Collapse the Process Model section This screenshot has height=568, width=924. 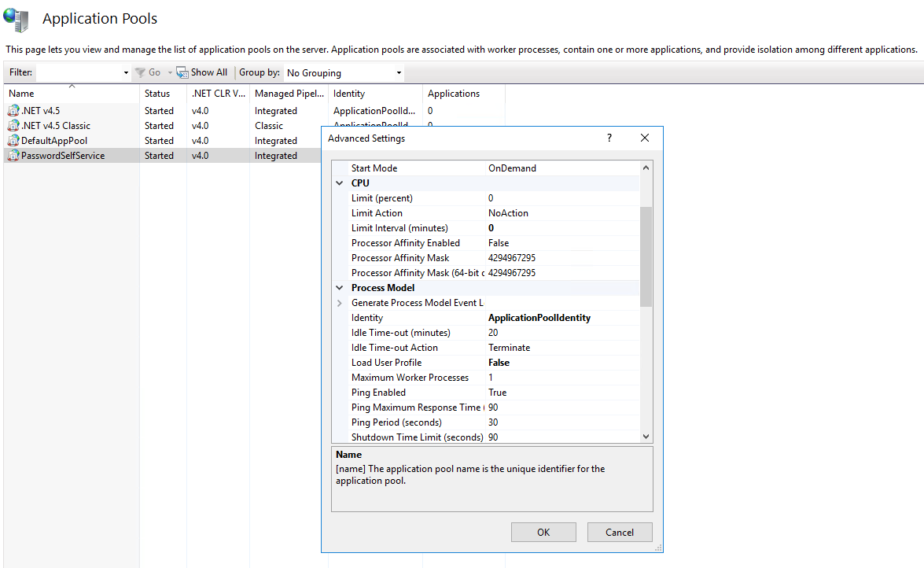point(340,288)
